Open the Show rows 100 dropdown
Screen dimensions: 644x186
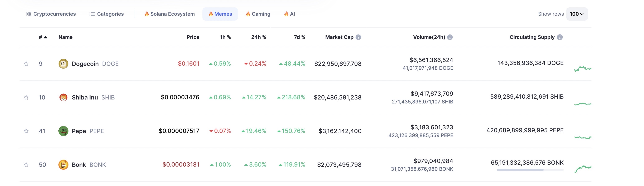(577, 14)
